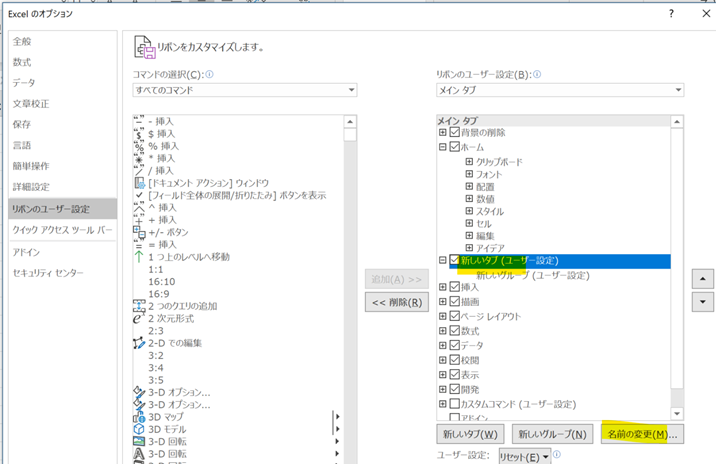The height and width of the screenshot is (464, 716).
Task: Select the '[ドキュメント アクション] ウィンドウ' command icon
Action: click(139, 183)
